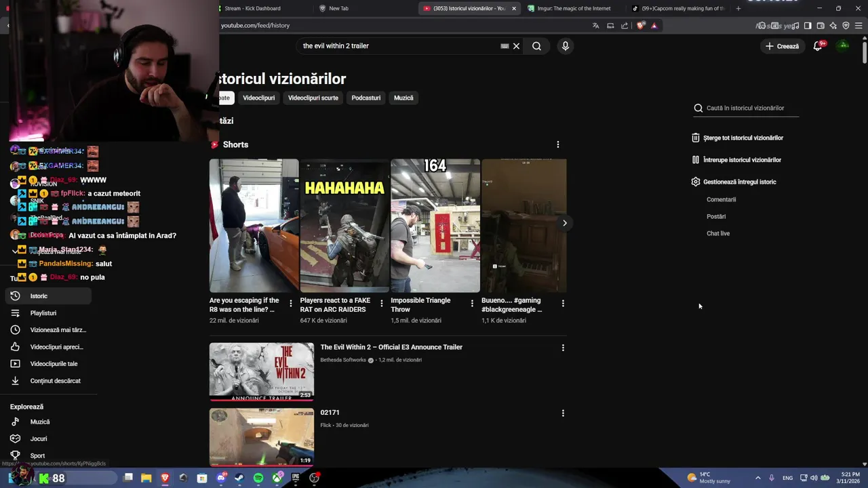This screenshot has width=868, height=488.
Task: Click the Brave Shields lion icon
Action: (x=641, y=26)
